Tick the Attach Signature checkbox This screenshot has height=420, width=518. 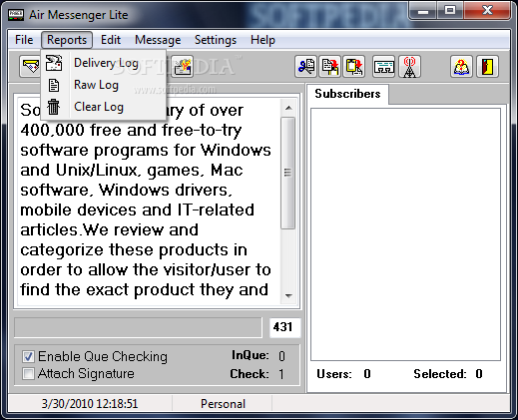tap(28, 373)
